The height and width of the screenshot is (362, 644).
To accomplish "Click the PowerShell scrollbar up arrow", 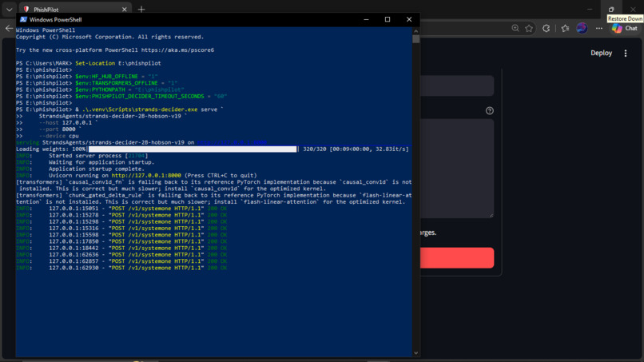I will pyautogui.click(x=416, y=31).
